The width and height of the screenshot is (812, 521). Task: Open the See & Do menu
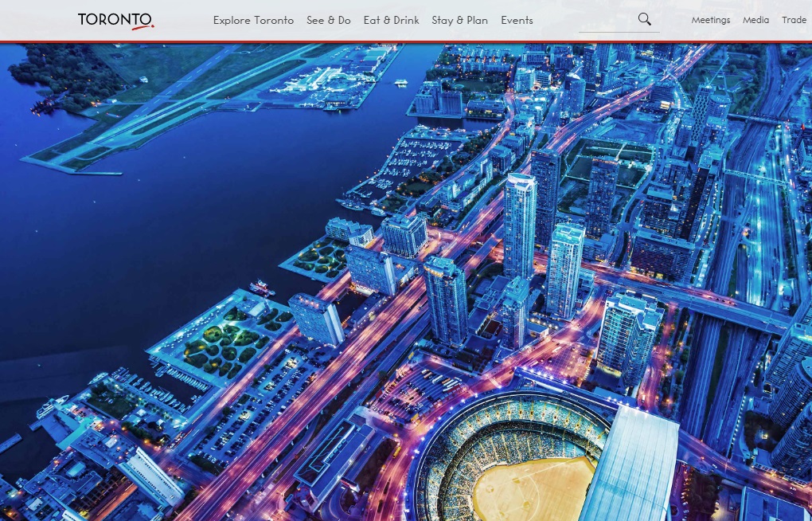328,20
